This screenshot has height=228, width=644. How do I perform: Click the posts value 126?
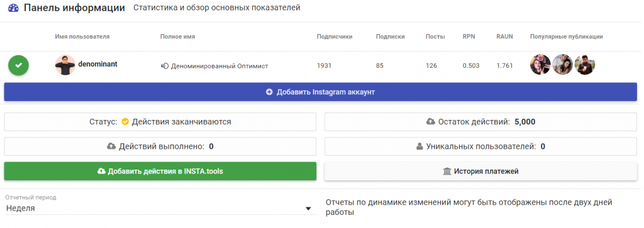pos(431,65)
